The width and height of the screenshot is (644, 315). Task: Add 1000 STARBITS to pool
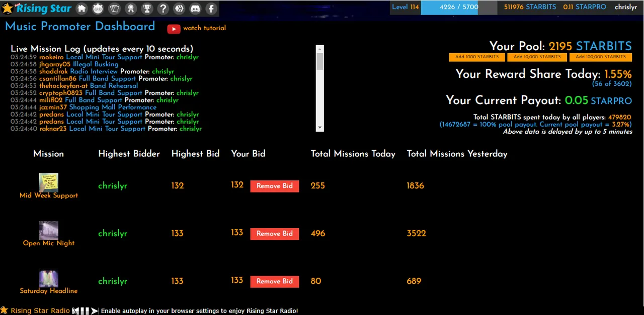click(477, 57)
